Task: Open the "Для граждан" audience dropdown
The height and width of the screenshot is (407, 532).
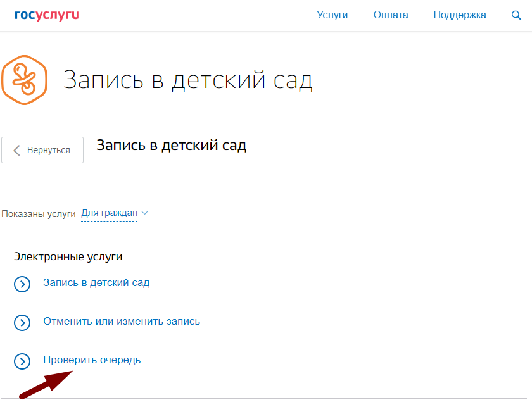Action: (110, 213)
